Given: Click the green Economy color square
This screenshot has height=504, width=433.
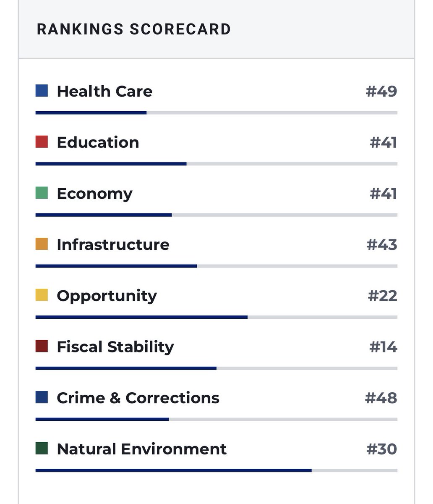Looking at the screenshot, I should [x=42, y=193].
